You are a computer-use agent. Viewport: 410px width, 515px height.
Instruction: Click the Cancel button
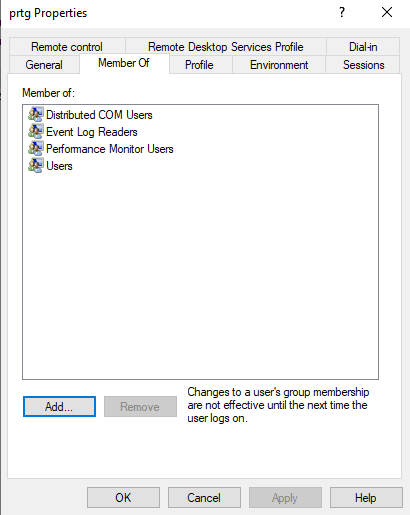(x=204, y=498)
